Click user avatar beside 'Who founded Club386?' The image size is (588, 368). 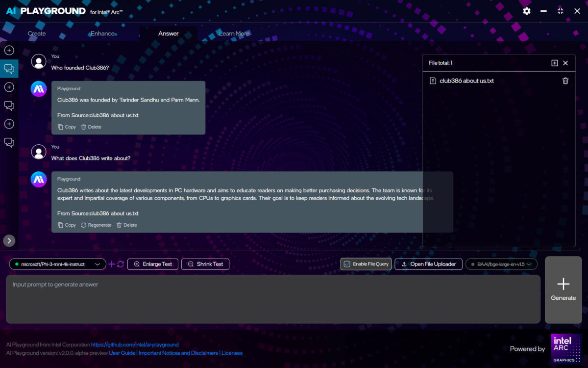[39, 61]
